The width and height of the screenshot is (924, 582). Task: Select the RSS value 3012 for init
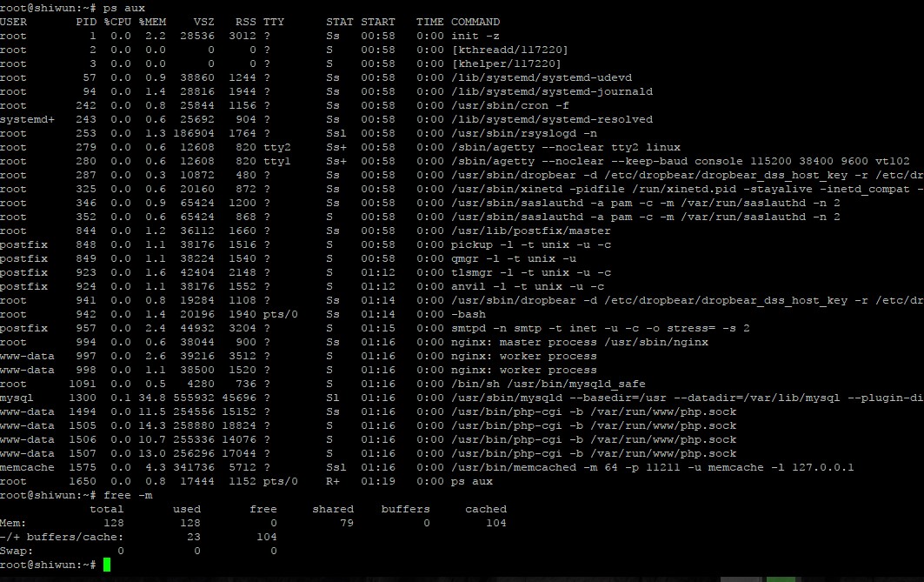click(243, 36)
